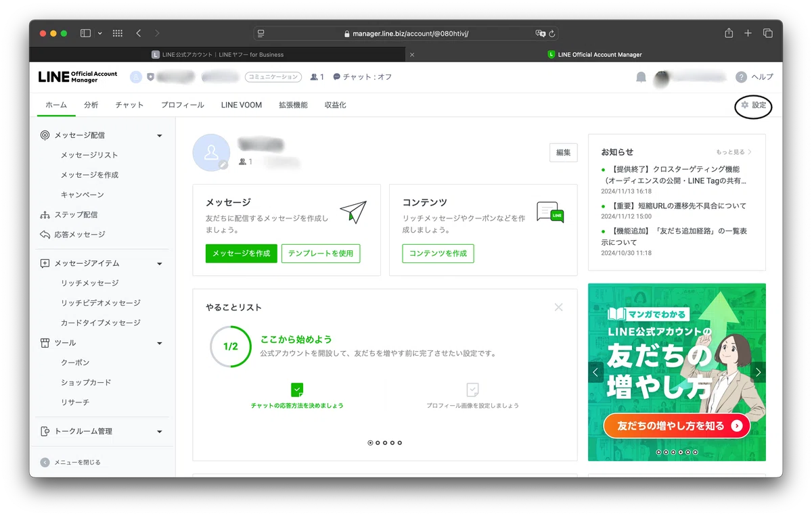This screenshot has height=516, width=812.
Task: Open キャンペーン in sidebar
Action: pos(83,195)
